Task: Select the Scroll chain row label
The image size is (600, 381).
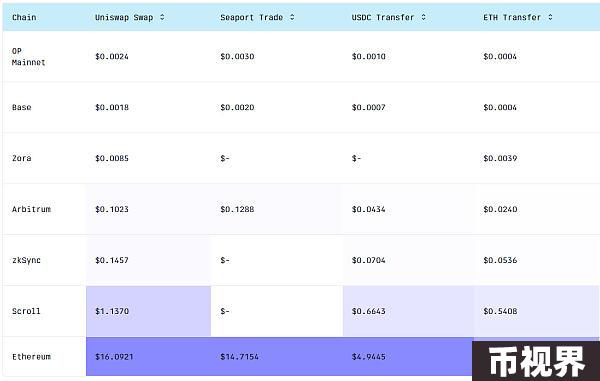Action: (26, 311)
